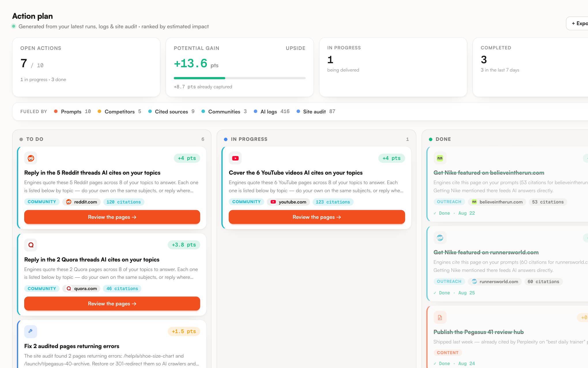The image size is (588, 368).
Task: Select the Communities 3 source filter
Action: tap(224, 111)
